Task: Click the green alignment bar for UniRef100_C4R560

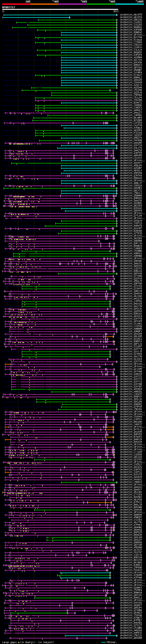Action: (83, 115)
